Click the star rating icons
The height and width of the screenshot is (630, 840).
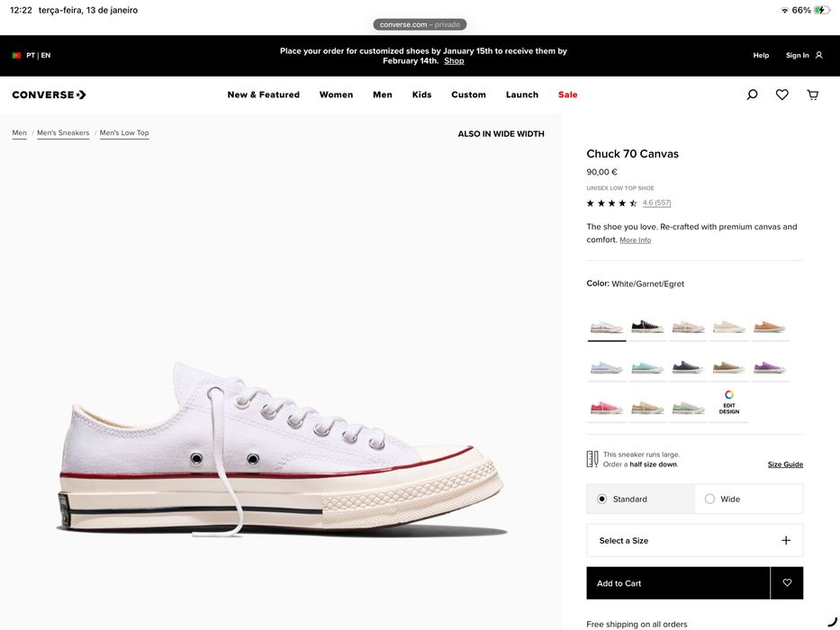(x=612, y=203)
